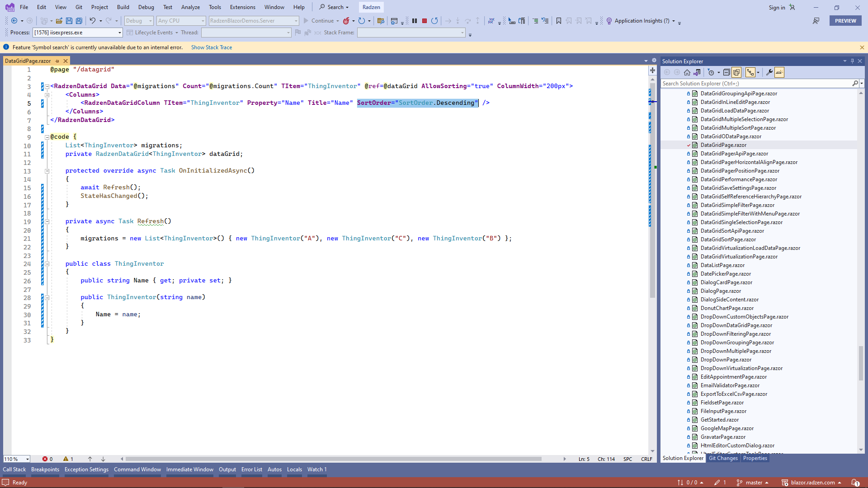Open the Radzen menu
Screen dimensions: 868x488
[371, 7]
